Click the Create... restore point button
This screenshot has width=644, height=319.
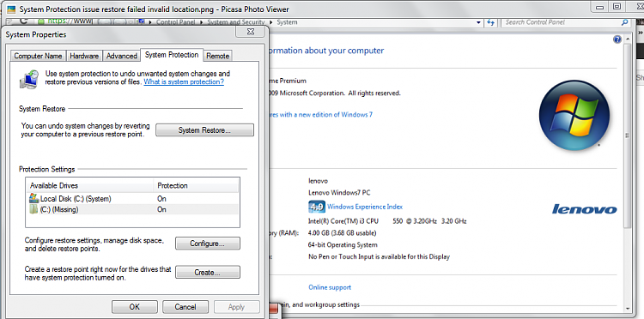[x=208, y=272]
